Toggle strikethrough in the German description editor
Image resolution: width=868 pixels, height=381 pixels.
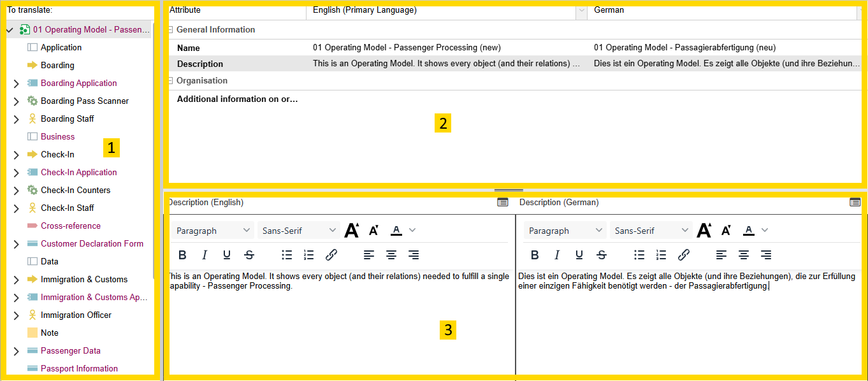click(601, 254)
